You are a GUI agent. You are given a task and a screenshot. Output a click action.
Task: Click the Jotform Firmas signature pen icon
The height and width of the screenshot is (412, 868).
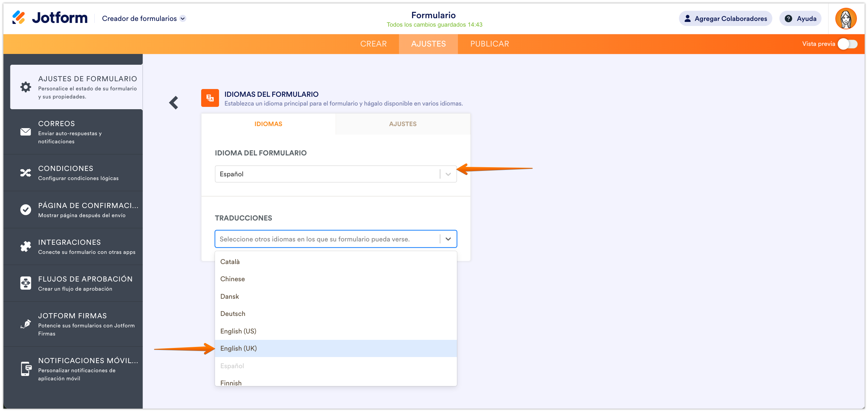pos(26,324)
